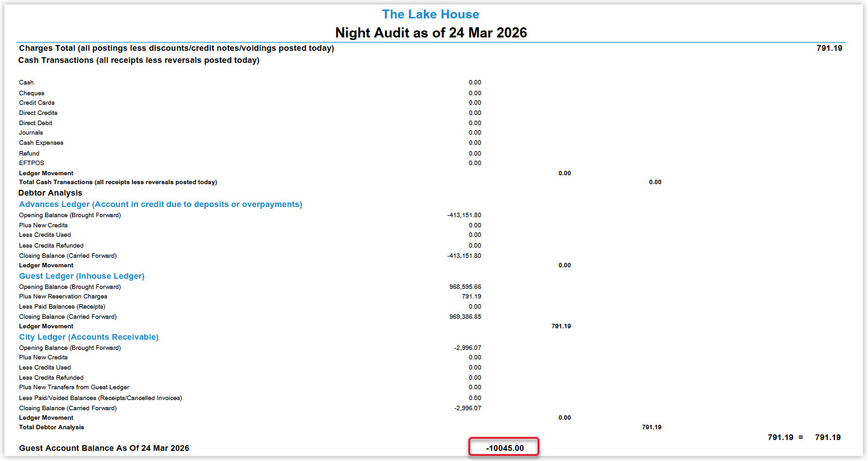
Task: Click the "Plus New Transfers from Guest Ledger" label
Action: coord(74,387)
